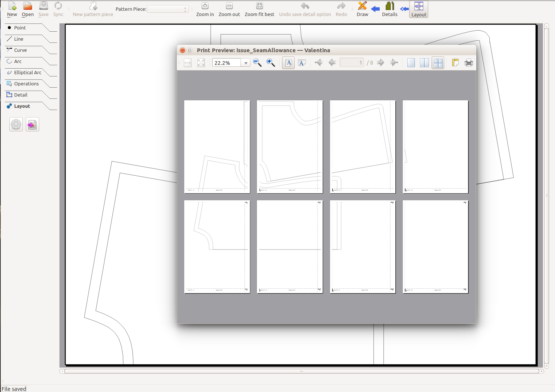Fit whole page in Print Preview
The image size is (555, 392).
coord(201,63)
